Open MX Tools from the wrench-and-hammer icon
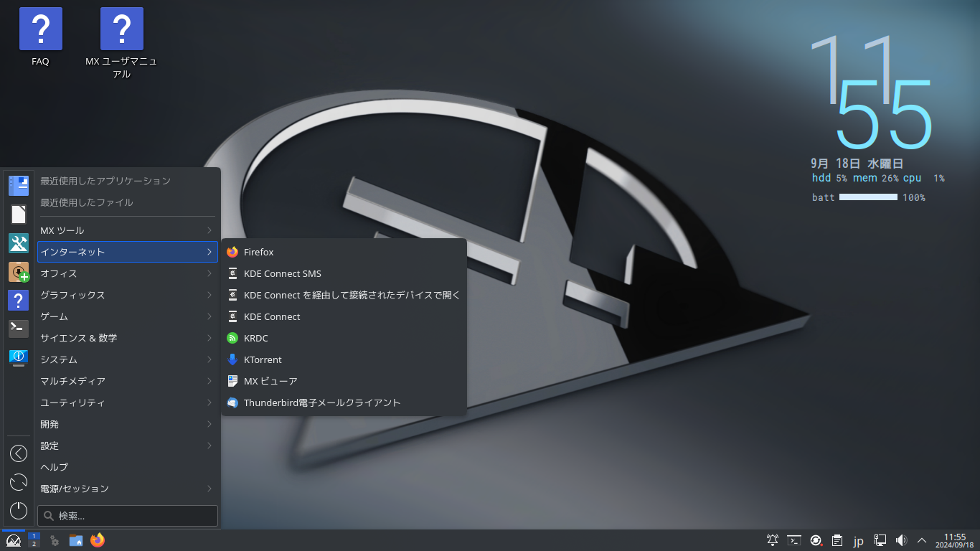 19,243
